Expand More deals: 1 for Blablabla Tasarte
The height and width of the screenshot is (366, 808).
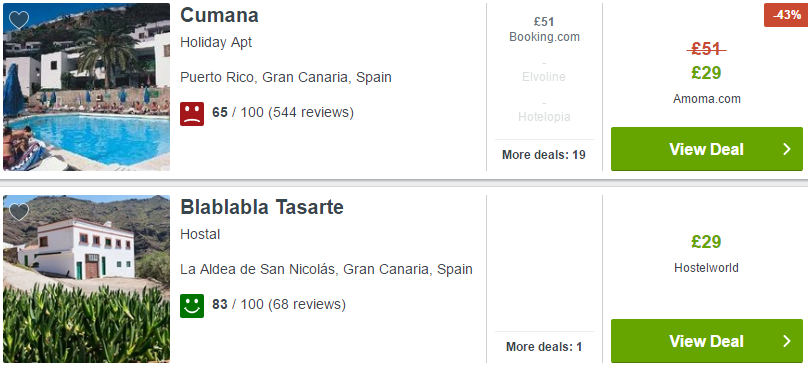click(544, 347)
